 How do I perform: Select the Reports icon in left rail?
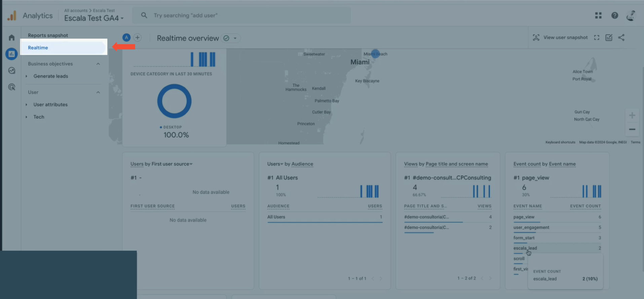12,54
